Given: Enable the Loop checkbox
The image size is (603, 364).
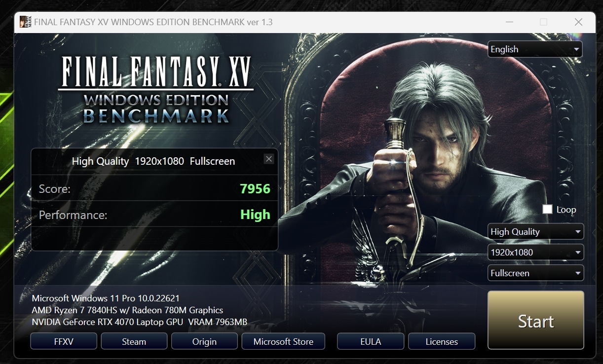Looking at the screenshot, I should 547,210.
